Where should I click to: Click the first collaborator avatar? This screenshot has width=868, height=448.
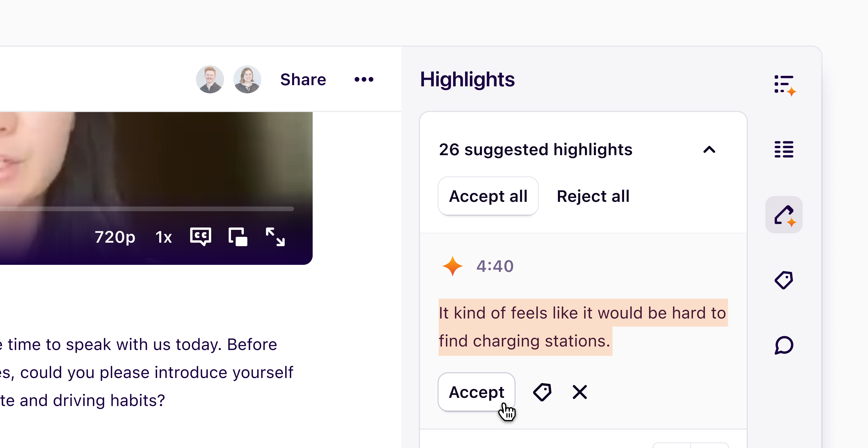coord(210,79)
